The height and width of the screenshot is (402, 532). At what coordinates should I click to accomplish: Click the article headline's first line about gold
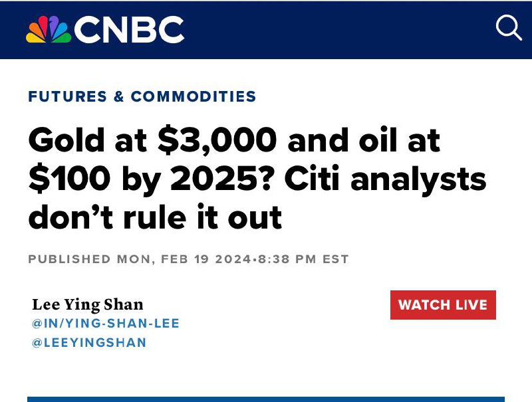[x=235, y=140]
